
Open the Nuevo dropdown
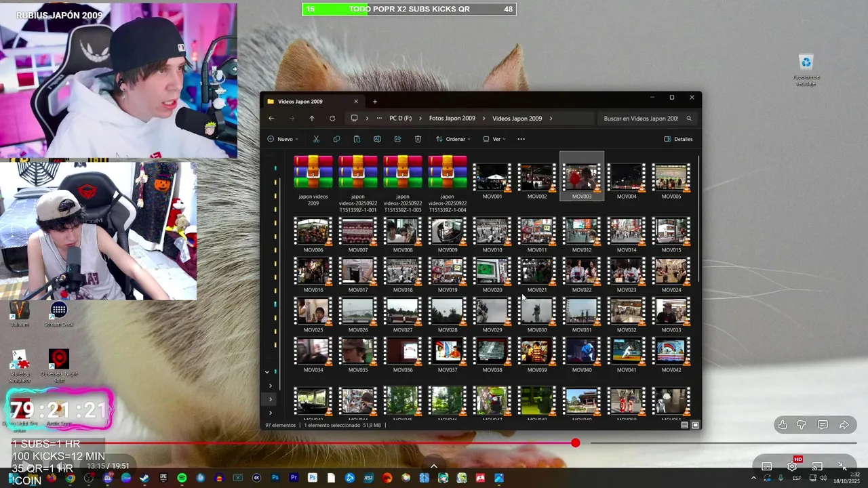click(x=283, y=139)
